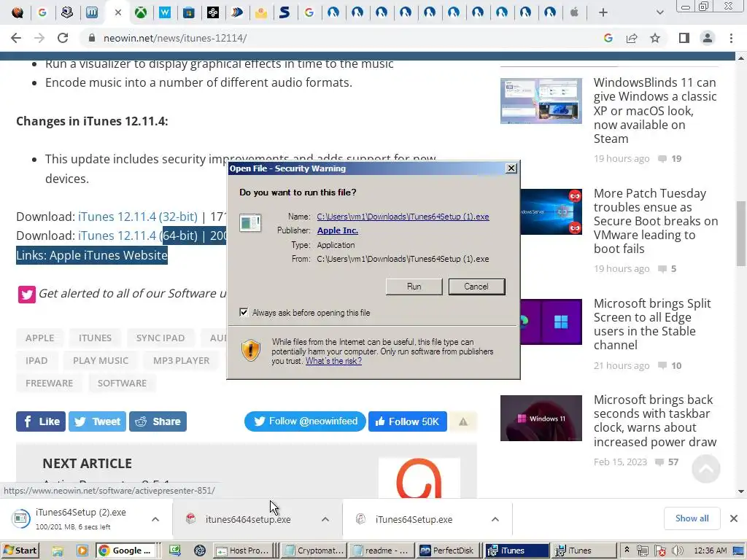Switch to the yellow envelope icon tab
The height and width of the screenshot is (560, 747).
[x=261, y=12]
